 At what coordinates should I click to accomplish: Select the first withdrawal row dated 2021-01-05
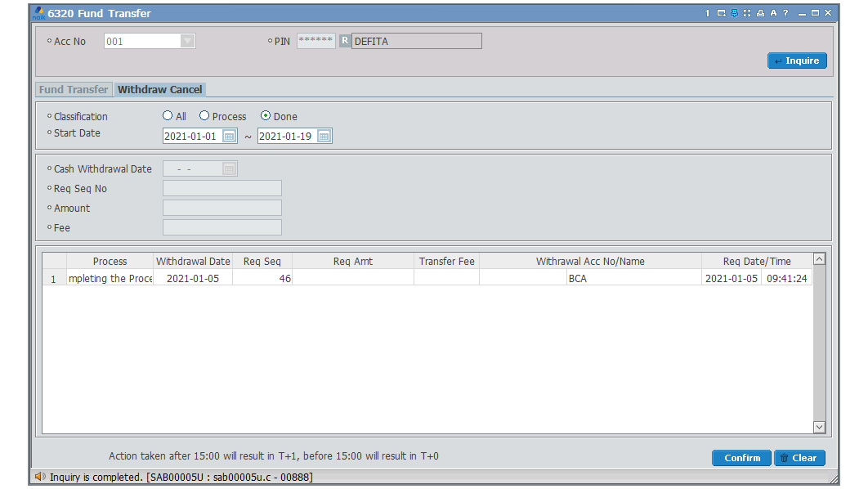(193, 279)
